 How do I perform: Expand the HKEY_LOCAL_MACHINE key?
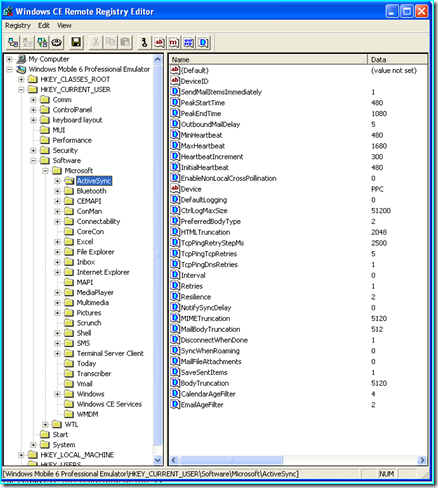(x=21, y=455)
